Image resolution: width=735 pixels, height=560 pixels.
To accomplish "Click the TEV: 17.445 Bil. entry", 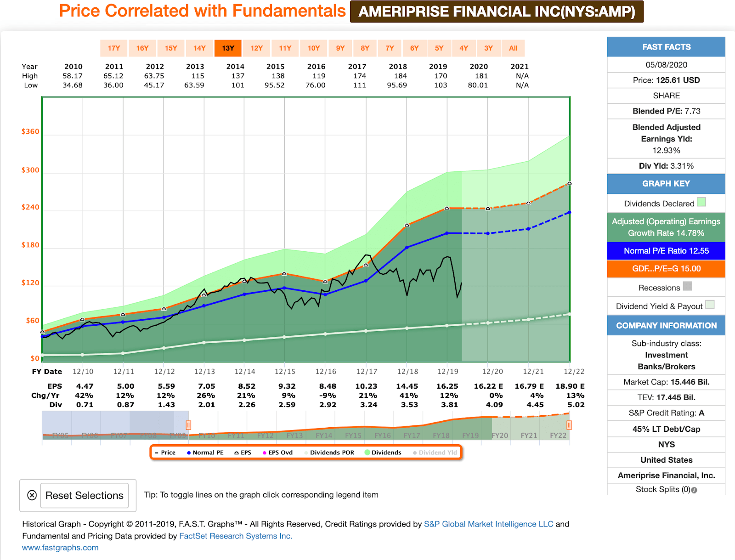I will (666, 397).
